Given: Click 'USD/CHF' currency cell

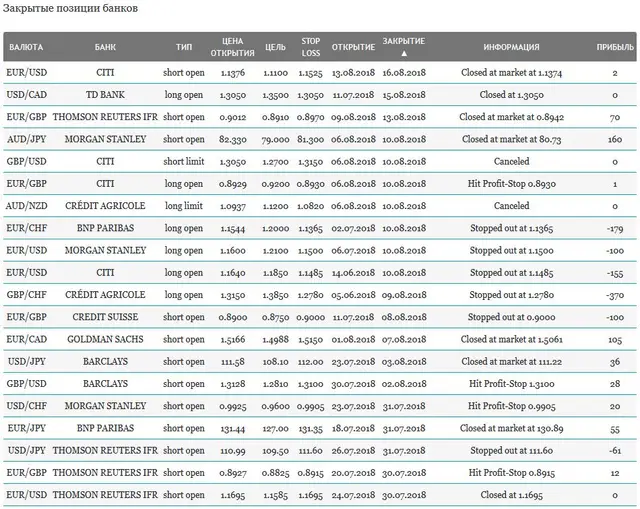Looking at the screenshot, I should point(27,406).
